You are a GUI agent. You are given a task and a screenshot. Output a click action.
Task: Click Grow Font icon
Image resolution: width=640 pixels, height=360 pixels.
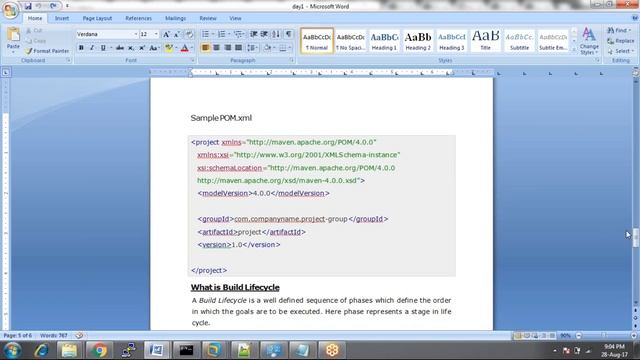tap(166, 34)
